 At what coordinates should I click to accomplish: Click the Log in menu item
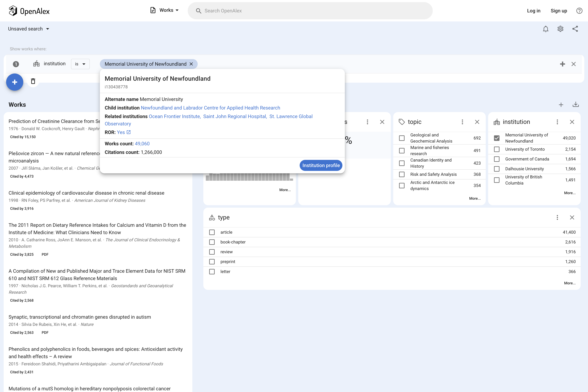point(533,11)
